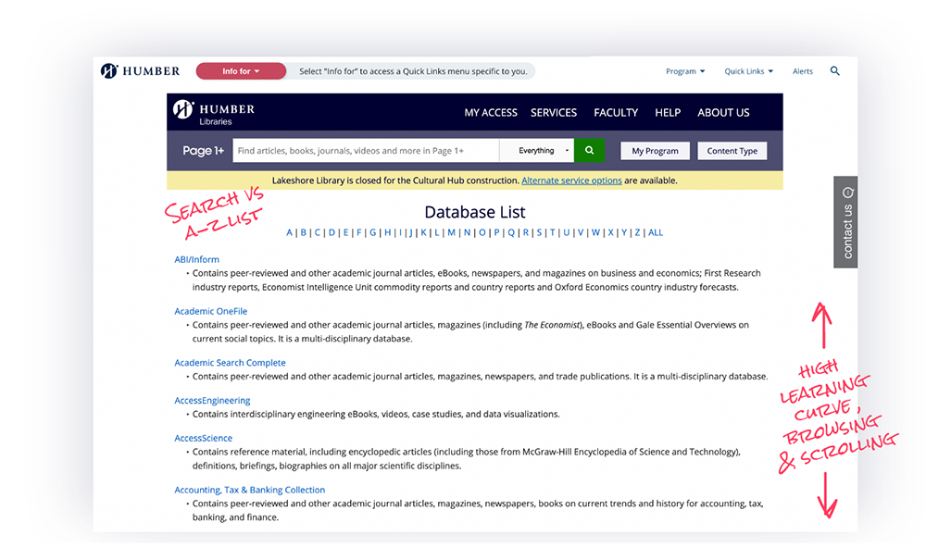Open the Info for dropdown
This screenshot has width=926, height=560.
(241, 71)
